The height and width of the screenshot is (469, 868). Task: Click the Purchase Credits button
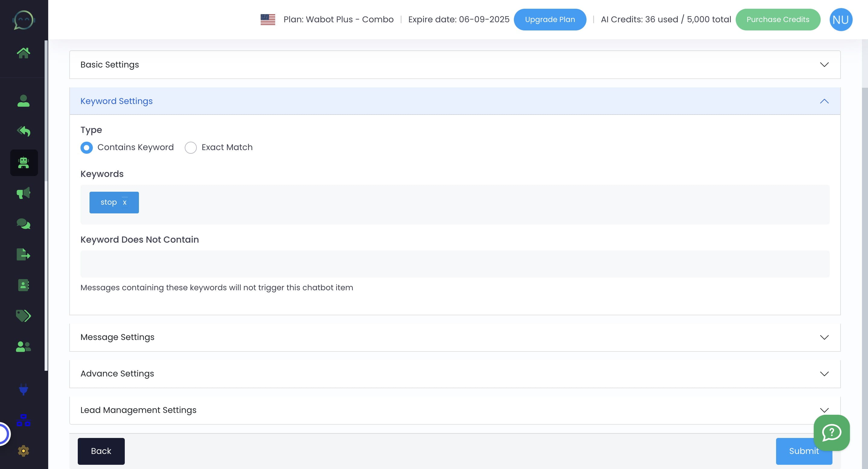coord(778,19)
